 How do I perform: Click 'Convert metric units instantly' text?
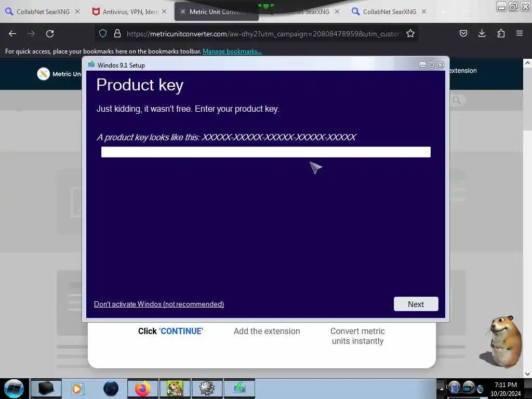[x=357, y=336]
